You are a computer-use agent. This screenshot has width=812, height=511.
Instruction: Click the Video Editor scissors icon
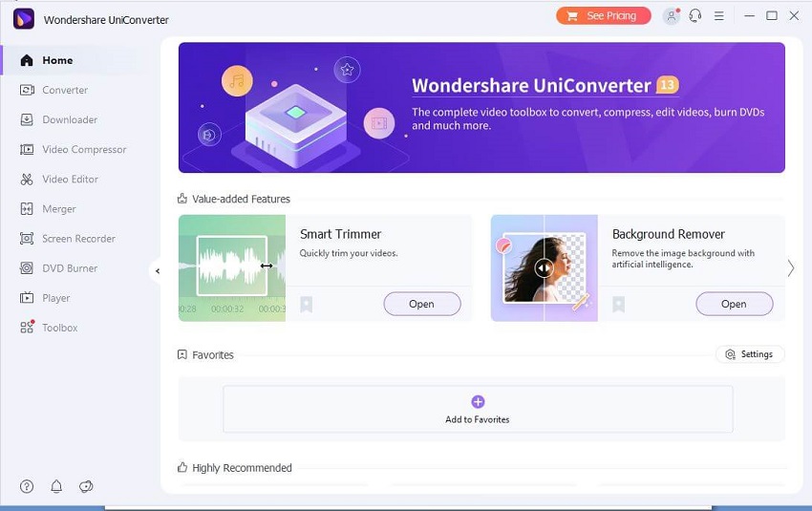[x=27, y=180]
